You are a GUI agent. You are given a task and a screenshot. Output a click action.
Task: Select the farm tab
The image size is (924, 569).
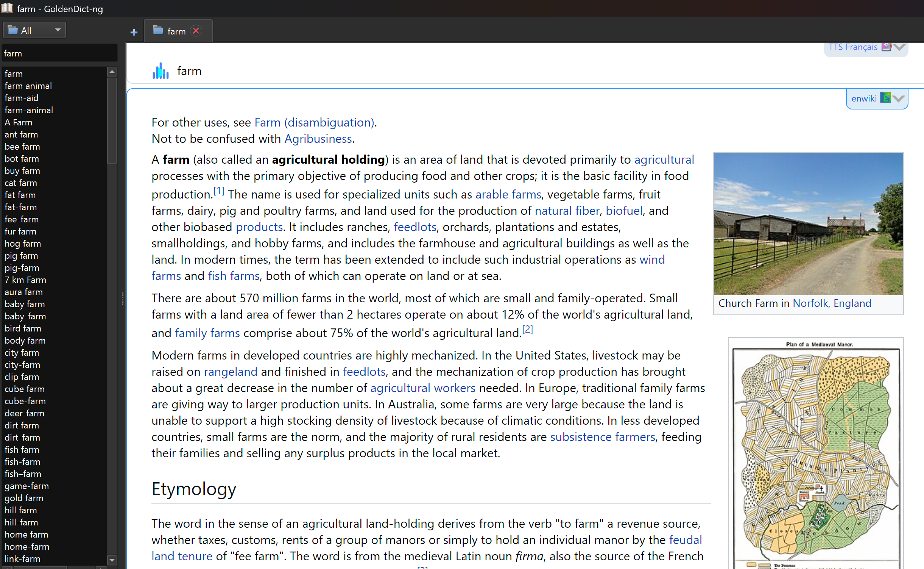[x=176, y=31]
